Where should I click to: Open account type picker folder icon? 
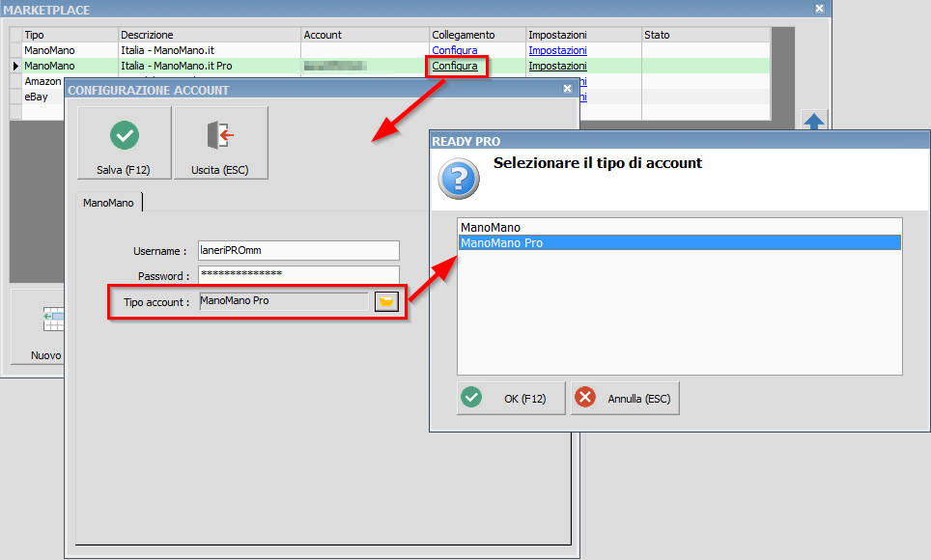pos(386,301)
